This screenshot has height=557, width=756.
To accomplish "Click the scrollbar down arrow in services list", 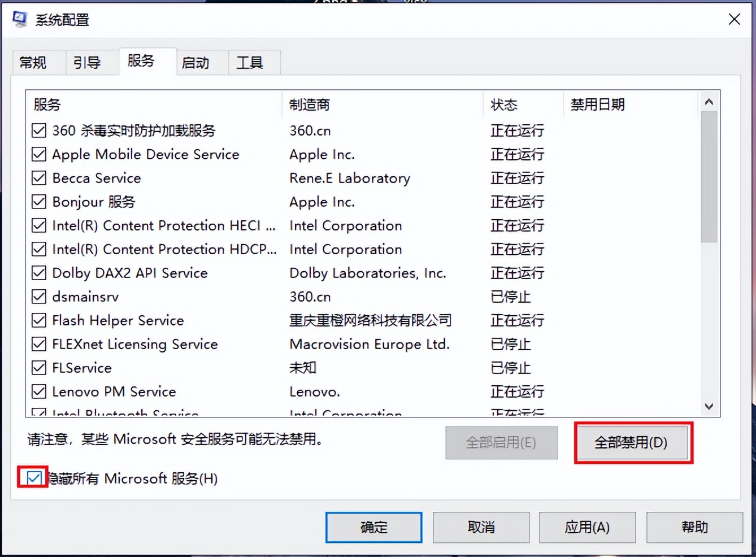I will coord(709,406).
